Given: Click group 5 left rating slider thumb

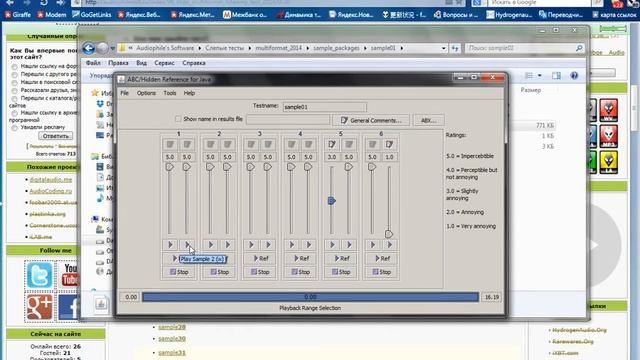Looking at the screenshot, I should tap(332, 201).
